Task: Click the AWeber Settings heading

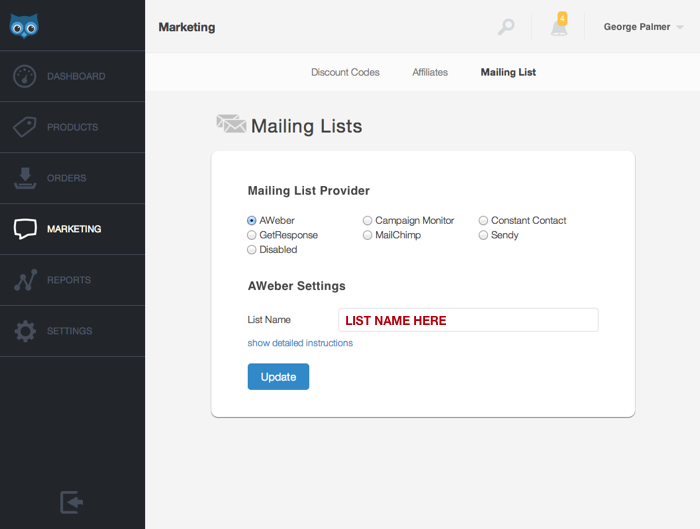Action: (296, 286)
